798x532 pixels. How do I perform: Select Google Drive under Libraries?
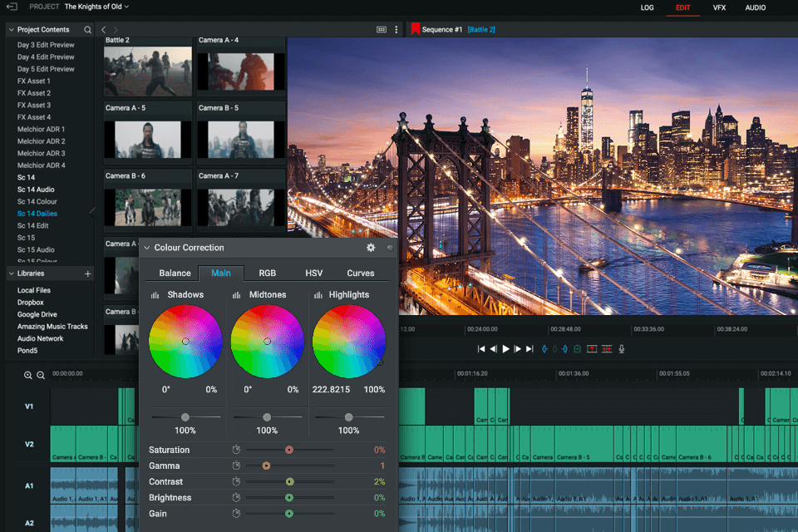tap(37, 314)
